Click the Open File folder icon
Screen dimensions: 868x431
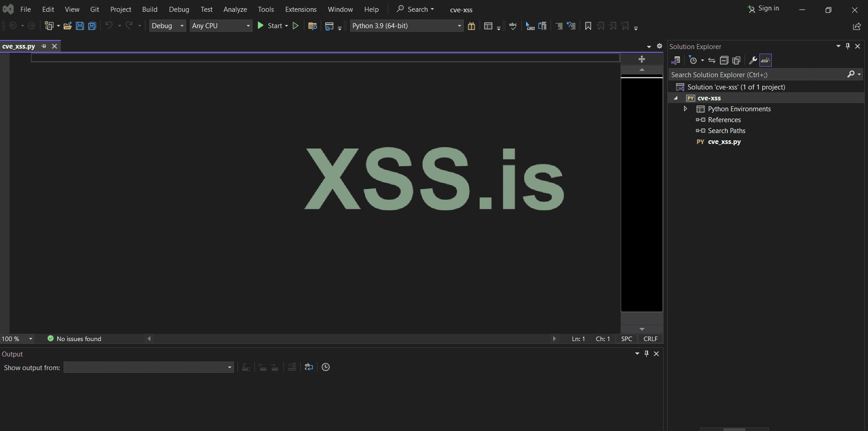coord(67,26)
